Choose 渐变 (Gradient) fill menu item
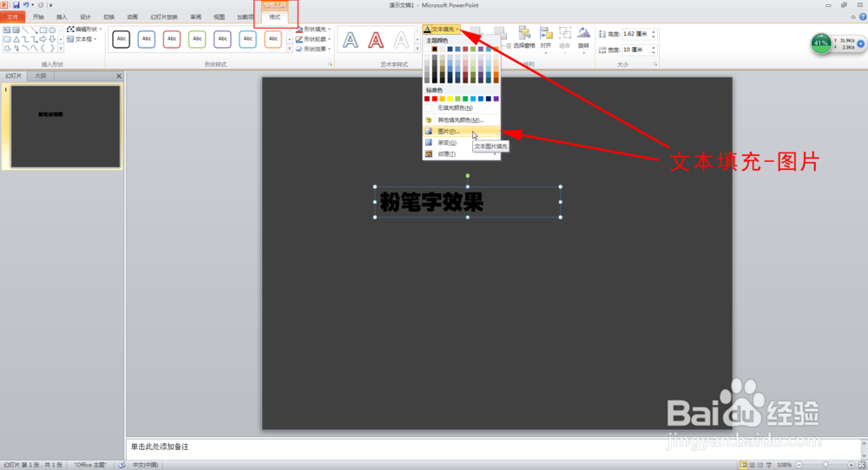This screenshot has width=868, height=470. [x=462, y=143]
